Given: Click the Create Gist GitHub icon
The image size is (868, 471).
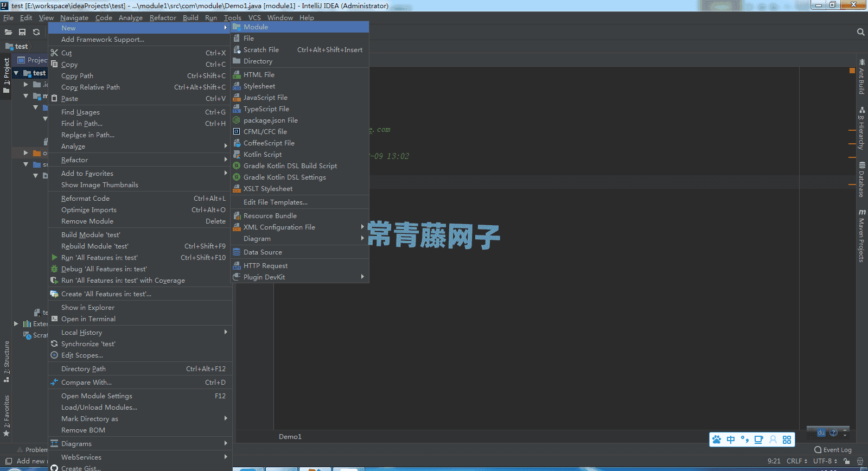Looking at the screenshot, I should pyautogui.click(x=54, y=468).
